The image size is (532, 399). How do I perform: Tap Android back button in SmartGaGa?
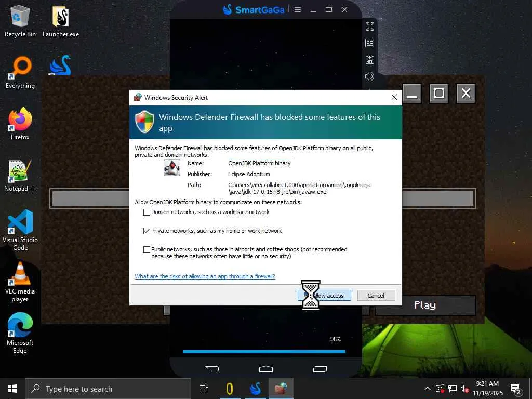pos(212,368)
